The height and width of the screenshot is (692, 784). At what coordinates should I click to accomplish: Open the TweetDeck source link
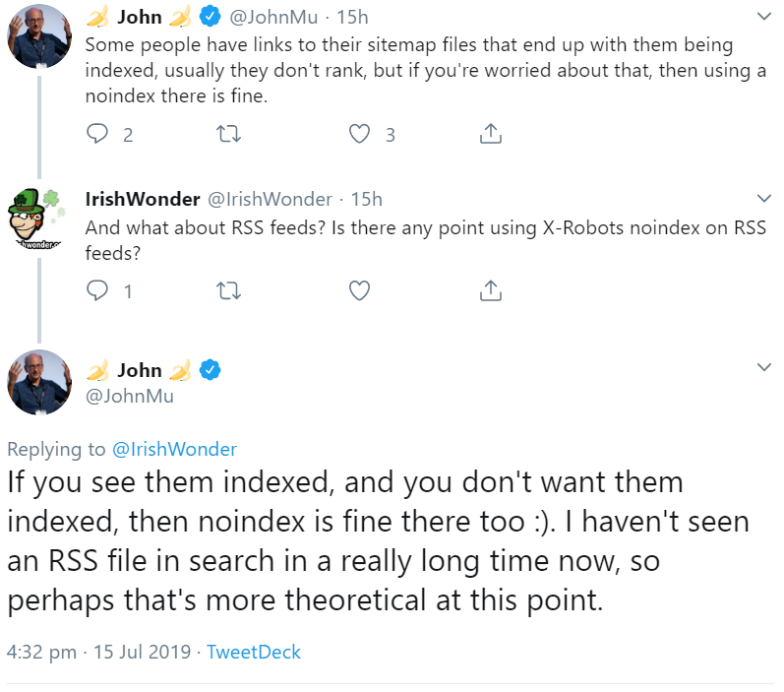254,652
